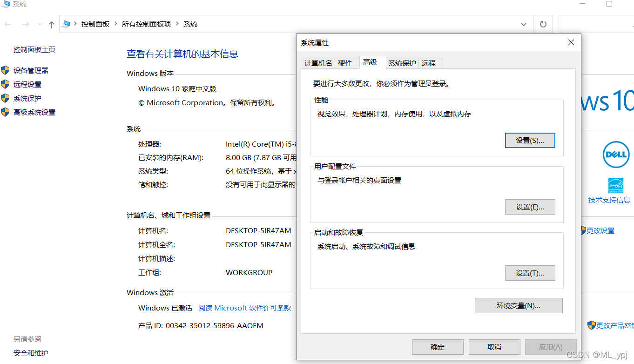Navigate back using the back arrow

click(x=7, y=24)
